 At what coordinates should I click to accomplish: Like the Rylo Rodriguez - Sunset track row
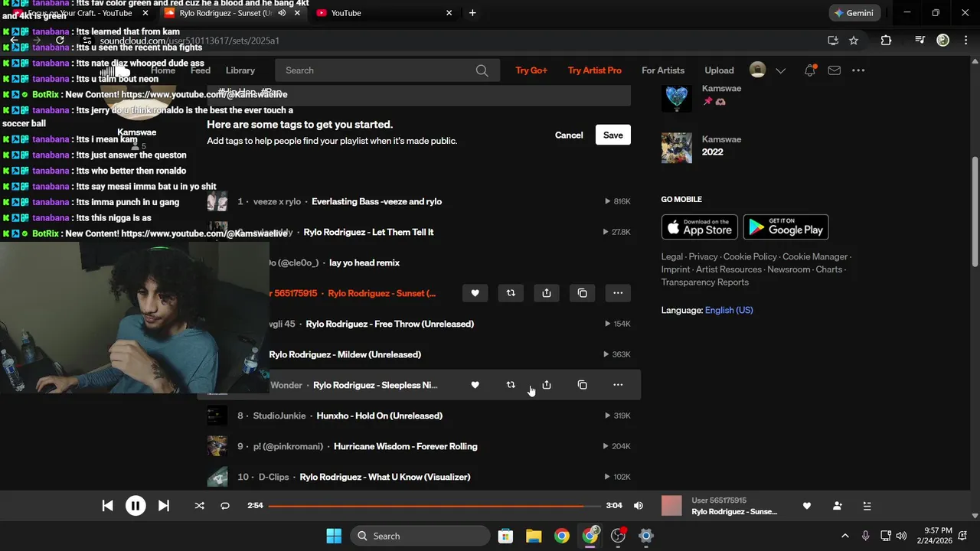(475, 293)
